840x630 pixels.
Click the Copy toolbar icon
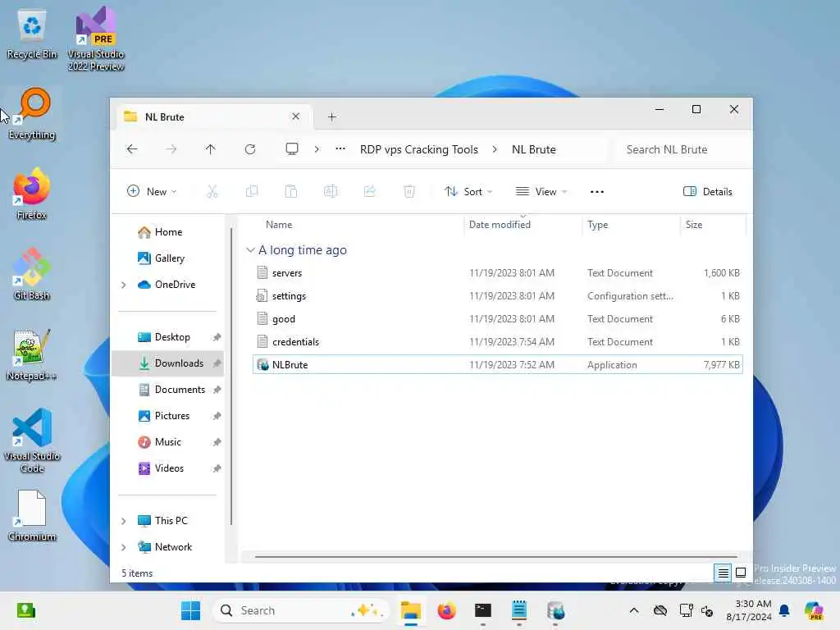[252, 192]
